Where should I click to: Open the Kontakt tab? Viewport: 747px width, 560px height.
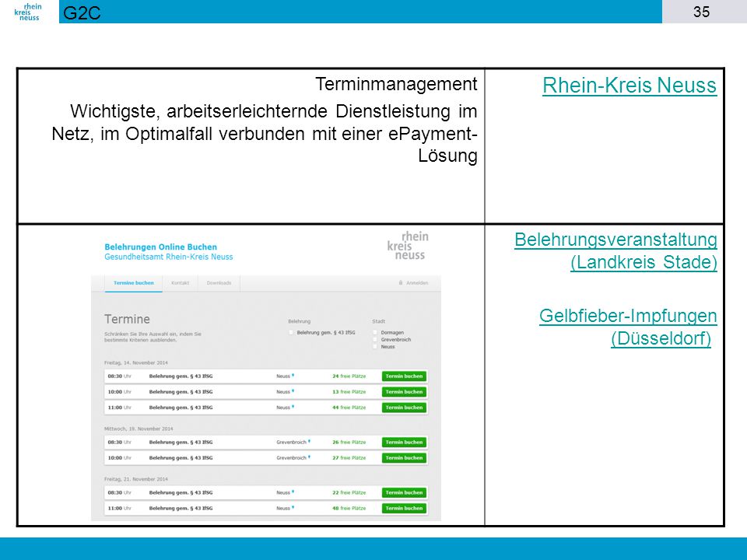180,283
